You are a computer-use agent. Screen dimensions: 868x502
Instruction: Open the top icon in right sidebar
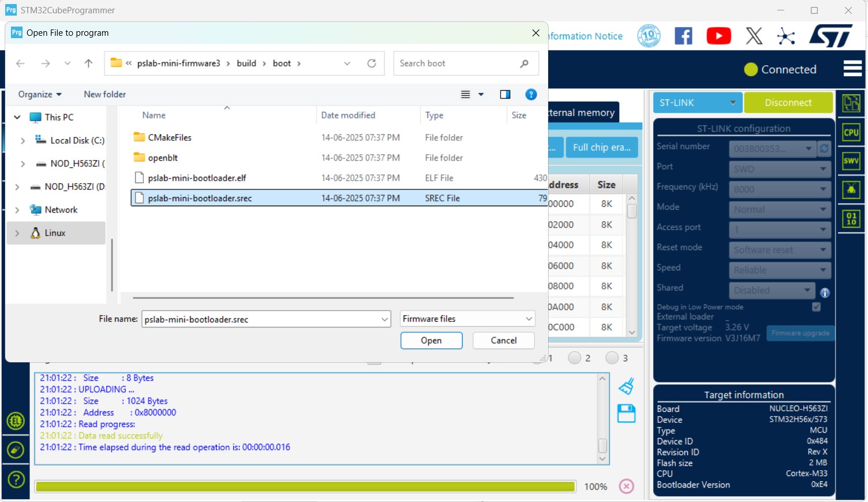point(851,103)
